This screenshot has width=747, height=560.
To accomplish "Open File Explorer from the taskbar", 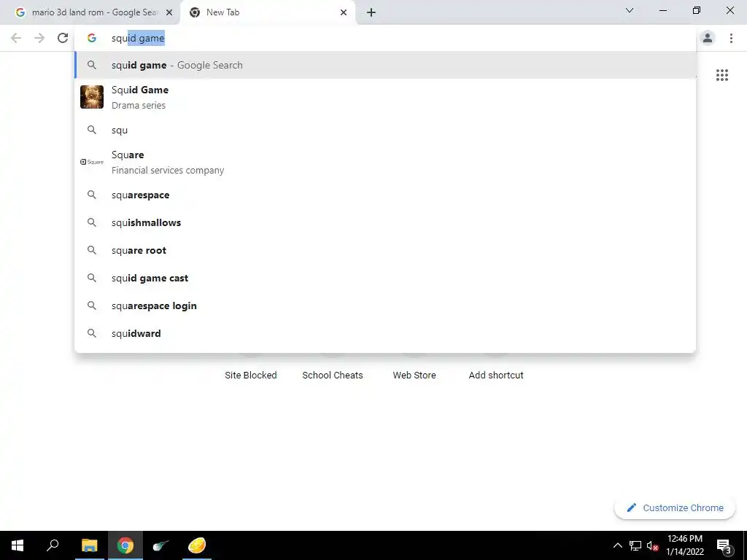I will [89, 545].
